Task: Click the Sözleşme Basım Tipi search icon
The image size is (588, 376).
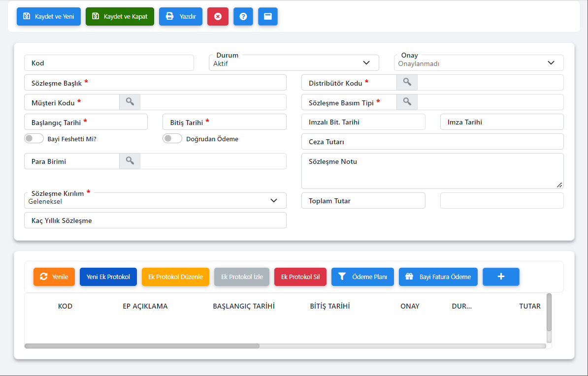Action: point(407,102)
